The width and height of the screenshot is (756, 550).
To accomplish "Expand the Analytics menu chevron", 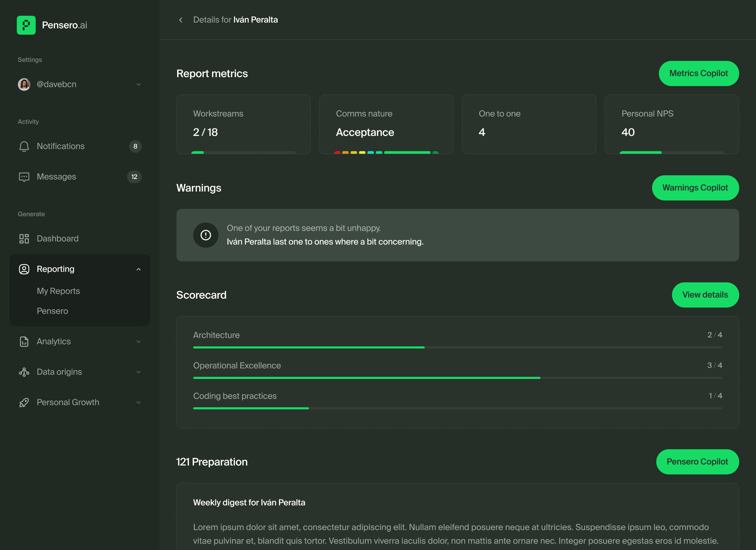I will [x=138, y=341].
